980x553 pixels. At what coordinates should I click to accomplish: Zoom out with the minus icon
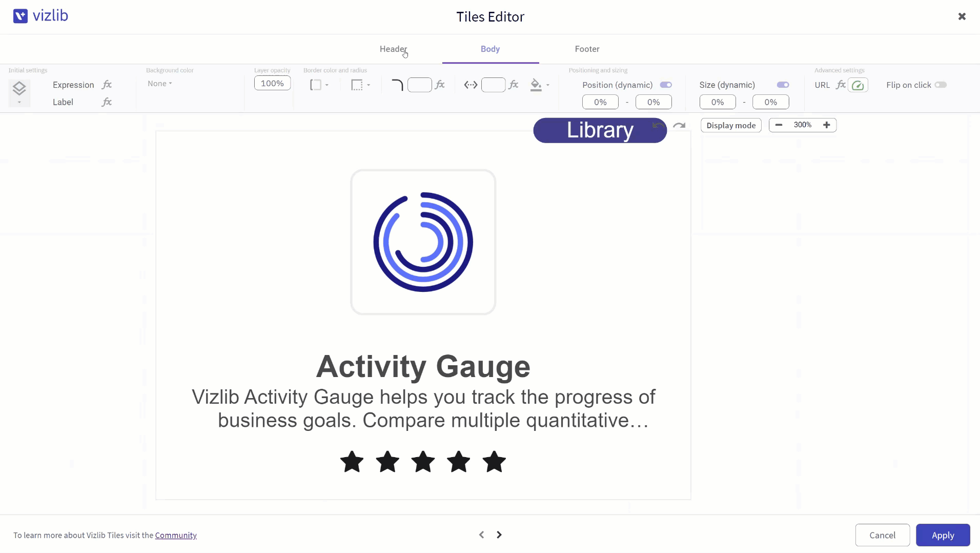[x=779, y=125]
